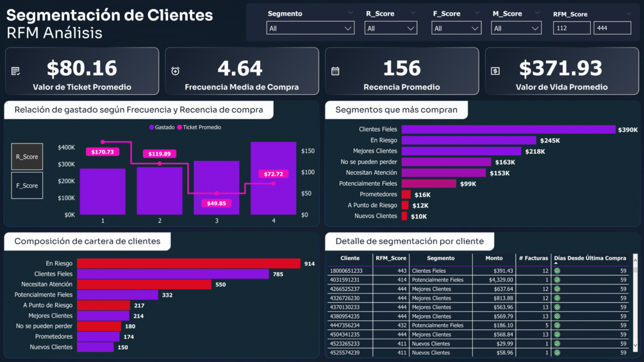Screen dimensions: 644x362
Task: Click the Recencia Promedio card label
Action: (x=402, y=87)
